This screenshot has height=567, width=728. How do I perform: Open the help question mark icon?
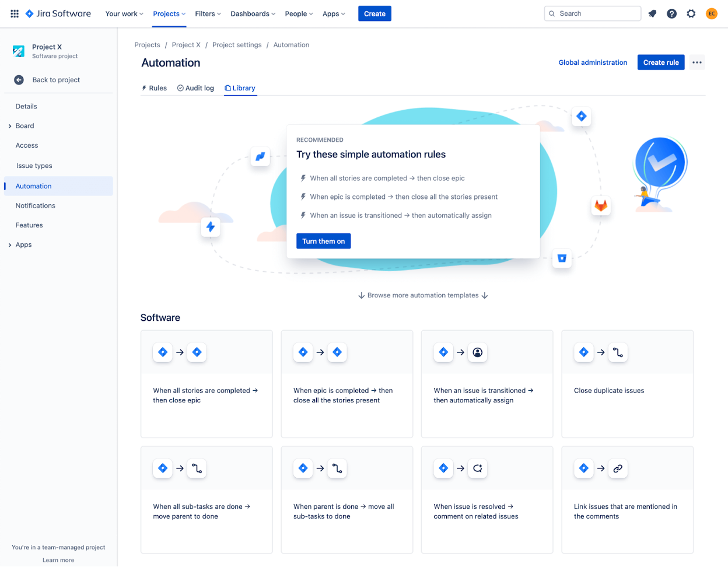[x=671, y=13]
